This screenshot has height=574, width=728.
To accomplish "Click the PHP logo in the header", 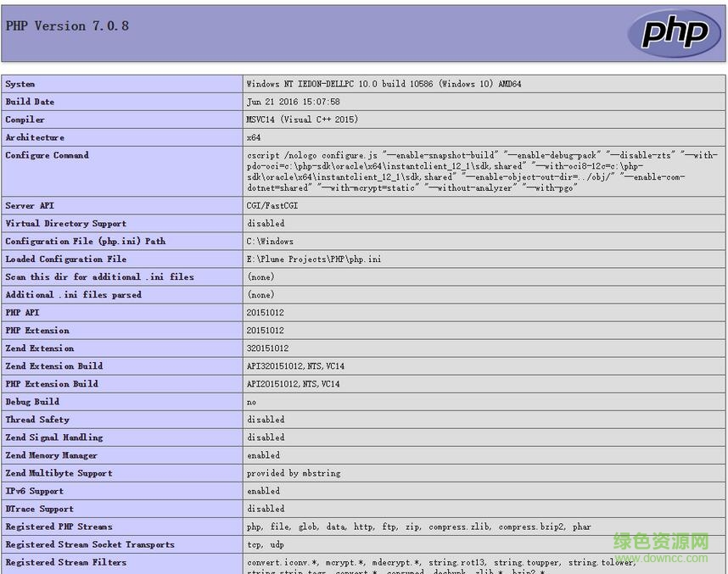I will pyautogui.click(x=674, y=33).
